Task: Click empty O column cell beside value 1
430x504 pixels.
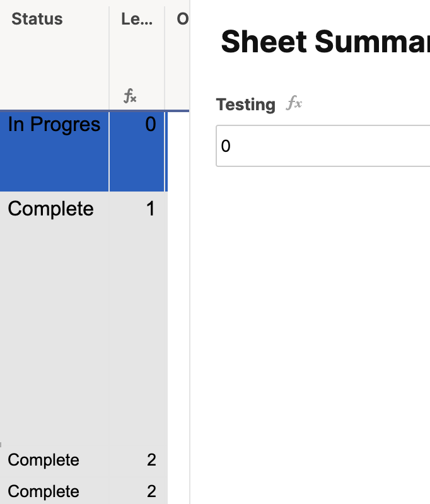Action: 178,318
